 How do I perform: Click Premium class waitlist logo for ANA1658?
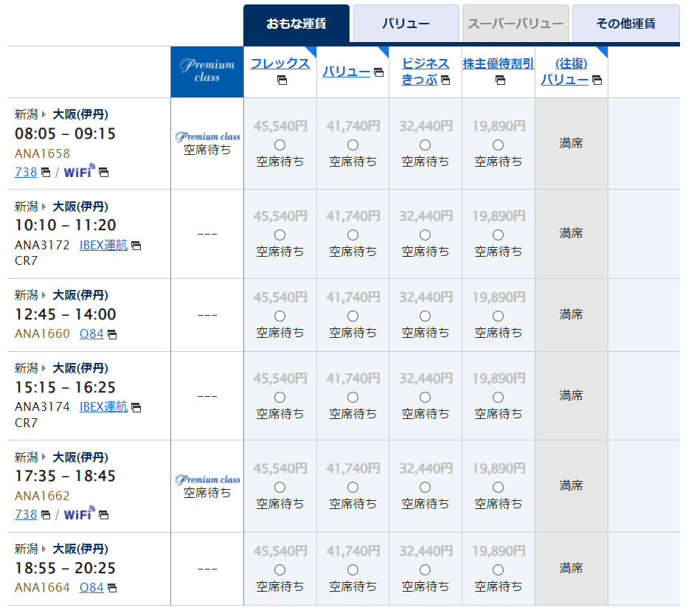pyautogui.click(x=207, y=136)
